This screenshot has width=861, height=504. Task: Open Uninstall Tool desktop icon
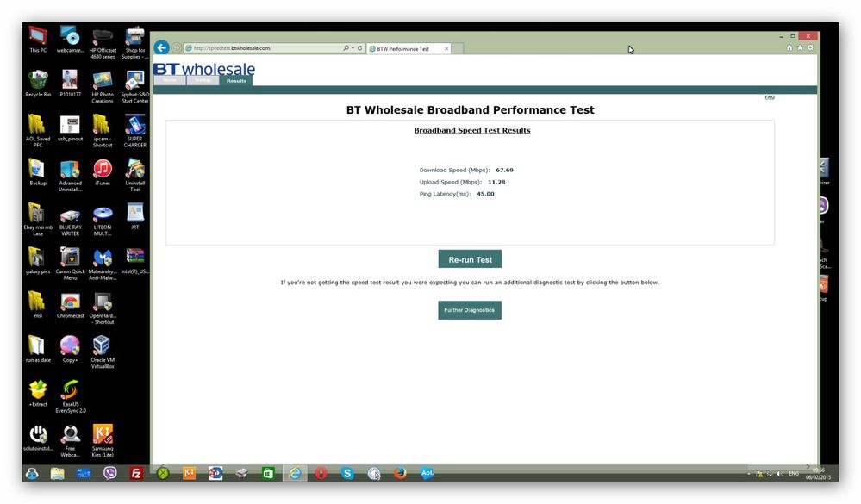[135, 175]
